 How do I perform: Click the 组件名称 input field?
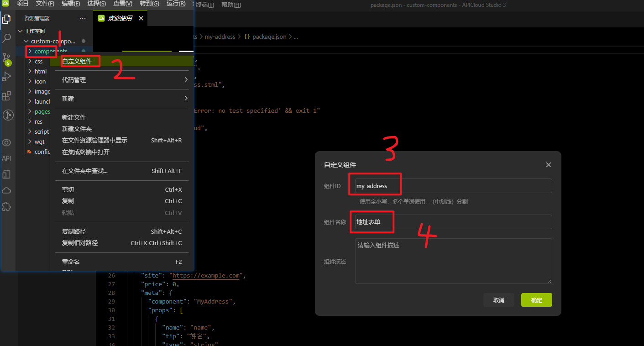coord(454,222)
